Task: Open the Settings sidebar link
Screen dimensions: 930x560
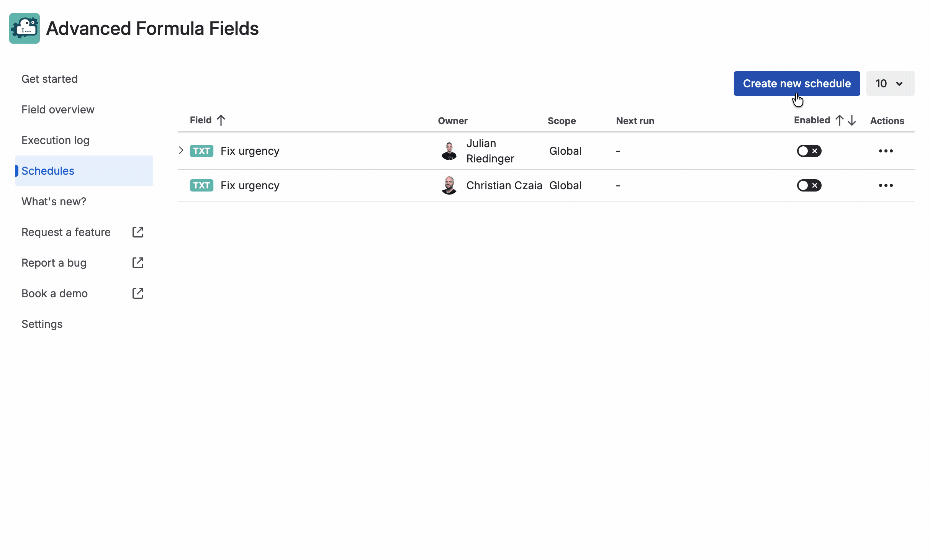Action: [x=42, y=324]
